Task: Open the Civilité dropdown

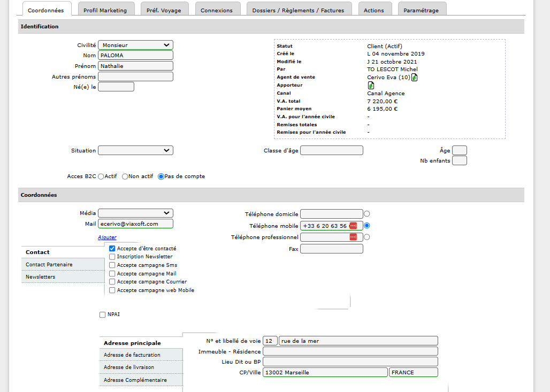Action: (x=136, y=45)
